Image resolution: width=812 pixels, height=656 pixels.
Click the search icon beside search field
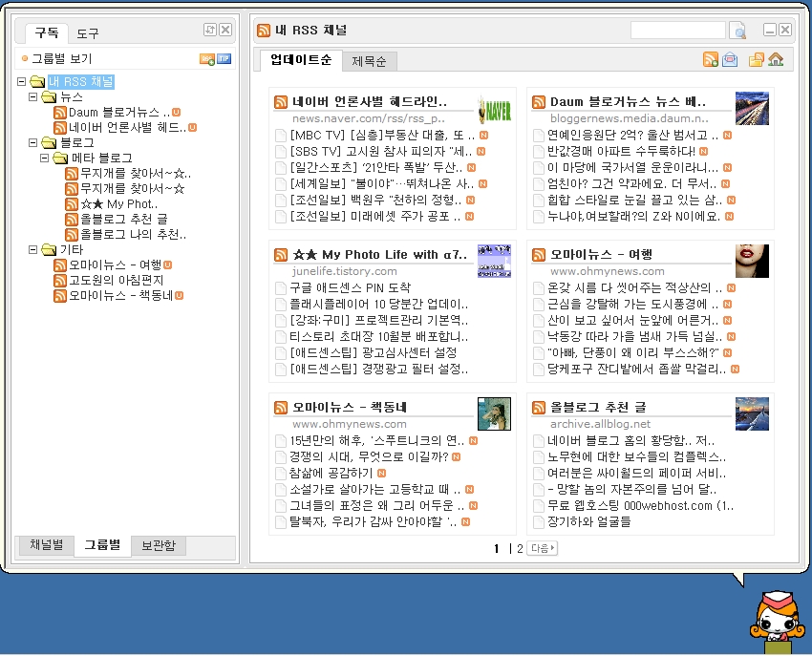(737, 31)
